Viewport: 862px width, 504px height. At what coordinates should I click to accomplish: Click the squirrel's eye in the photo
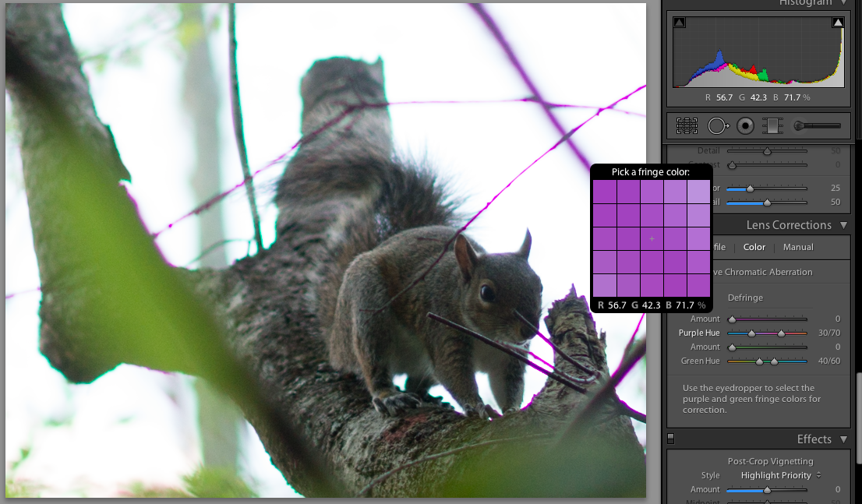[x=487, y=293]
